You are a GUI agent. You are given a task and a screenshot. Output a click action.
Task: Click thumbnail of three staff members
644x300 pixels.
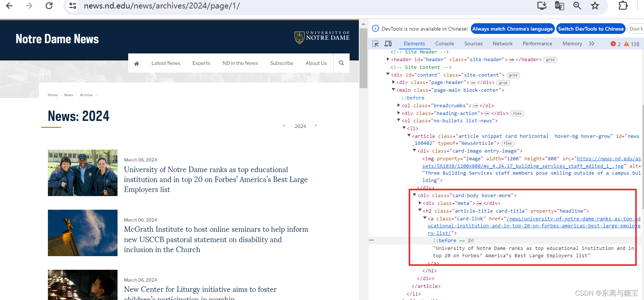(x=83, y=173)
